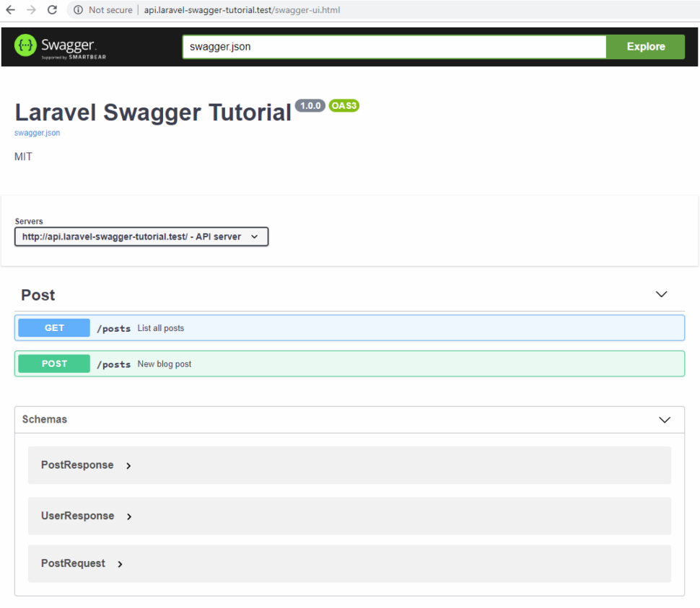Expand the GET /posts endpoint

point(349,328)
